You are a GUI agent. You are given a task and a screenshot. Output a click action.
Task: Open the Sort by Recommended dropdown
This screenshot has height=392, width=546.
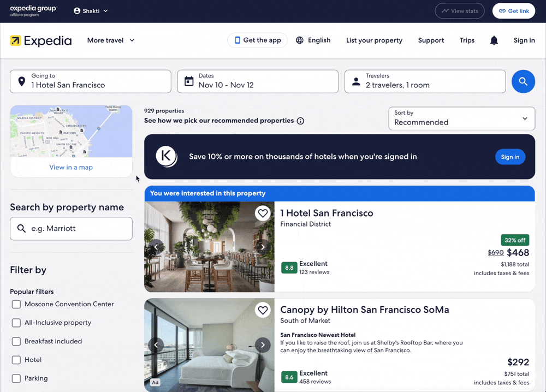[x=461, y=118]
